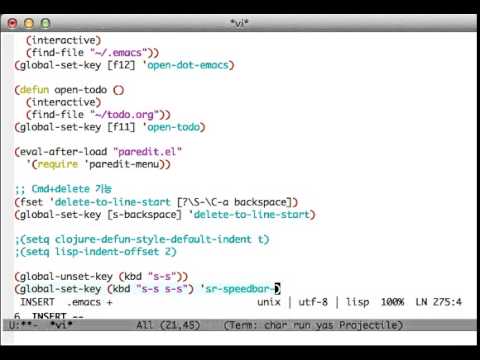The image size is (480, 360).
Task: Click the "require" keyword
Action: pyautogui.click(x=58, y=164)
